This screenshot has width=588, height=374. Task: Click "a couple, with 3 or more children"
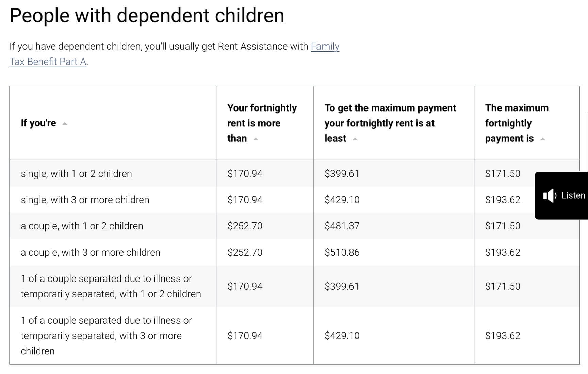[90, 252]
